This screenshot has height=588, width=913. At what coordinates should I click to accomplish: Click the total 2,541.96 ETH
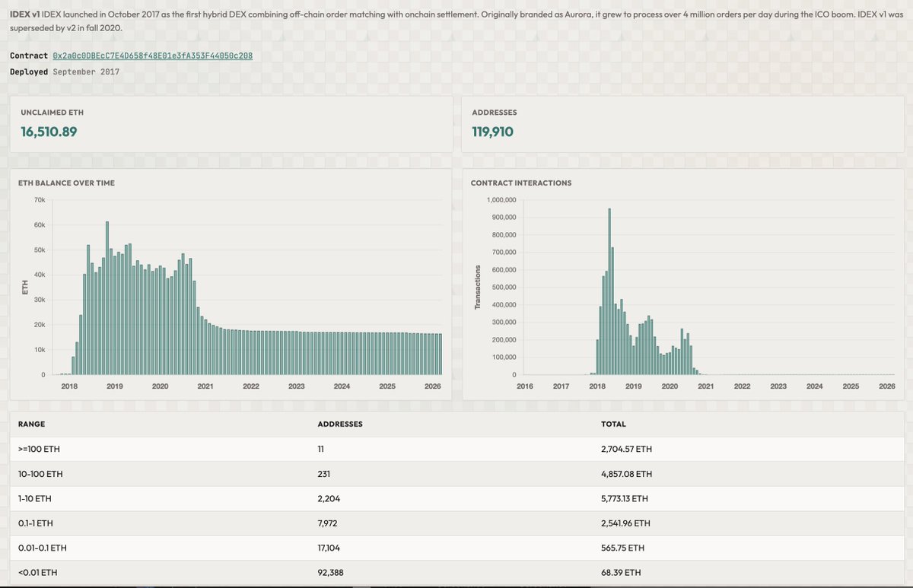[625, 523]
